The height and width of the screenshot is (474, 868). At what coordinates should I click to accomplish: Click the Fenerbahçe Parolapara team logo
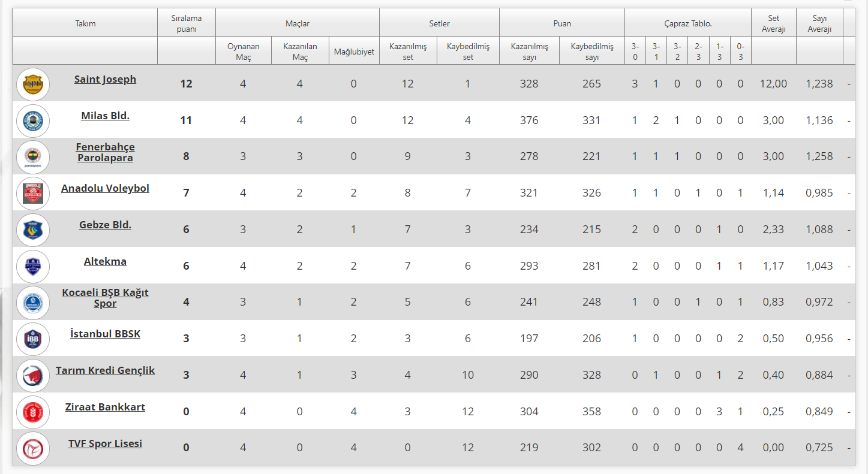tap(33, 157)
